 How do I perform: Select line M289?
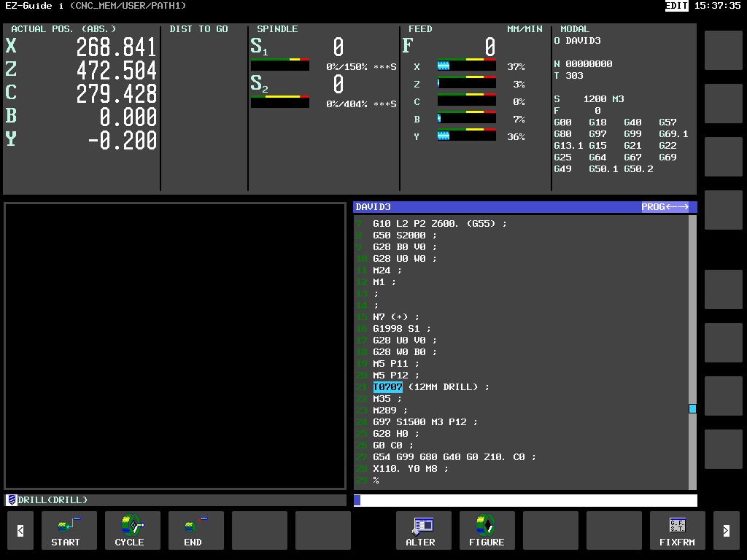(390, 411)
